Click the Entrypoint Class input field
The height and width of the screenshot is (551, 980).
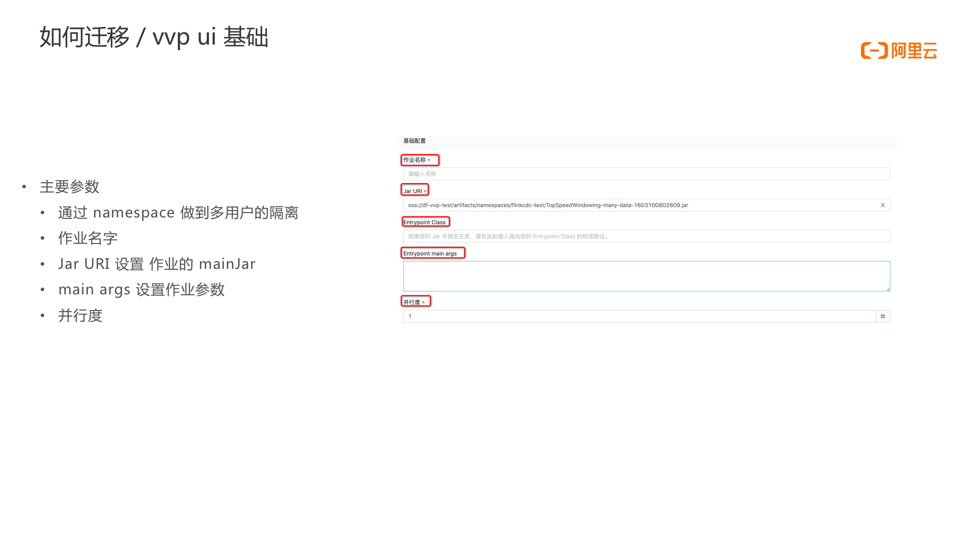click(646, 236)
